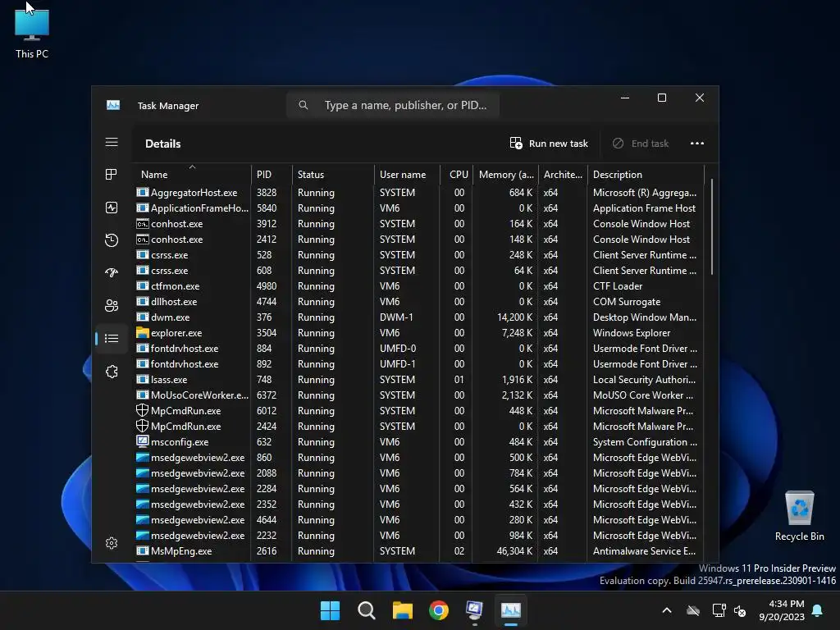
Task: Open the Services page puzzle icon
Action: coord(112,372)
